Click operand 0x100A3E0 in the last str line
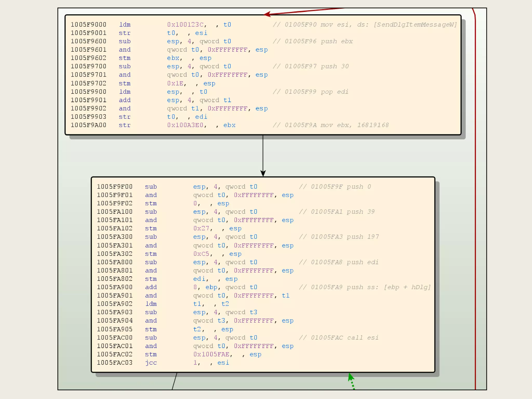 pos(185,125)
